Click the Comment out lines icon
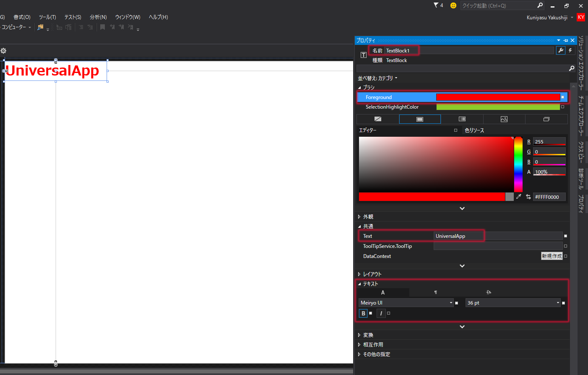 tap(81, 27)
